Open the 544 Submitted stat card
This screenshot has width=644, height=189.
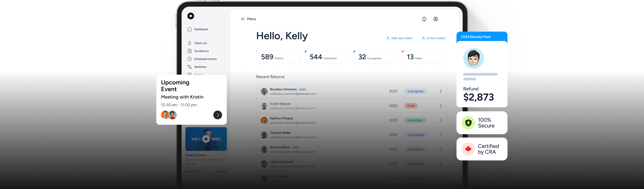(327, 57)
